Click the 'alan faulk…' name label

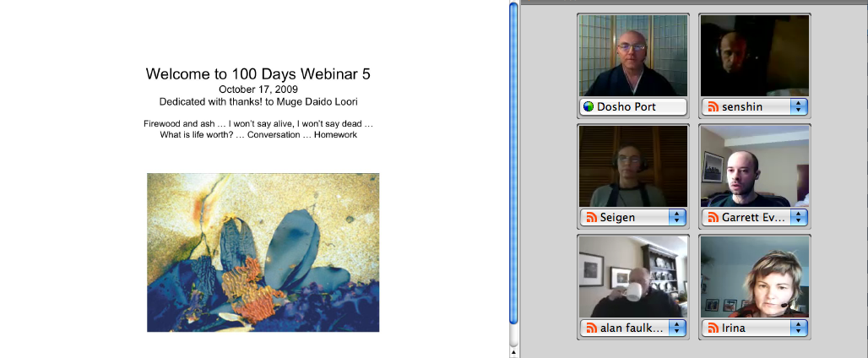632,328
